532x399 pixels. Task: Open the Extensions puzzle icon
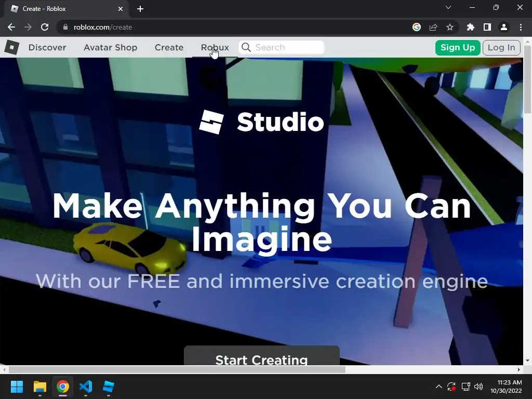(471, 27)
